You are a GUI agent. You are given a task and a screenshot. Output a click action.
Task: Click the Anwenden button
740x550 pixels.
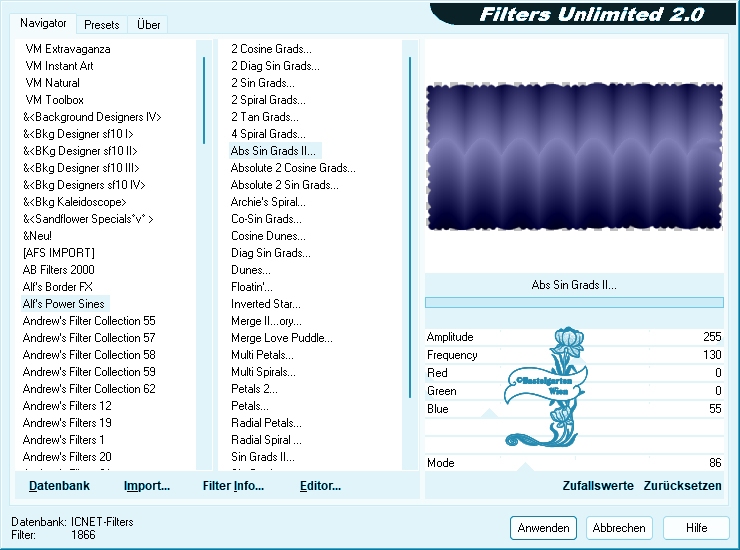click(543, 528)
